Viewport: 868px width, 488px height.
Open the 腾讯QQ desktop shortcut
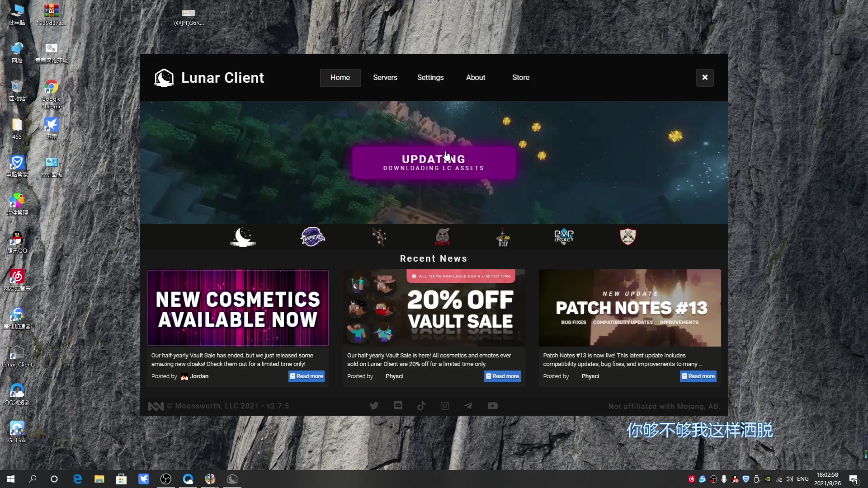17,242
